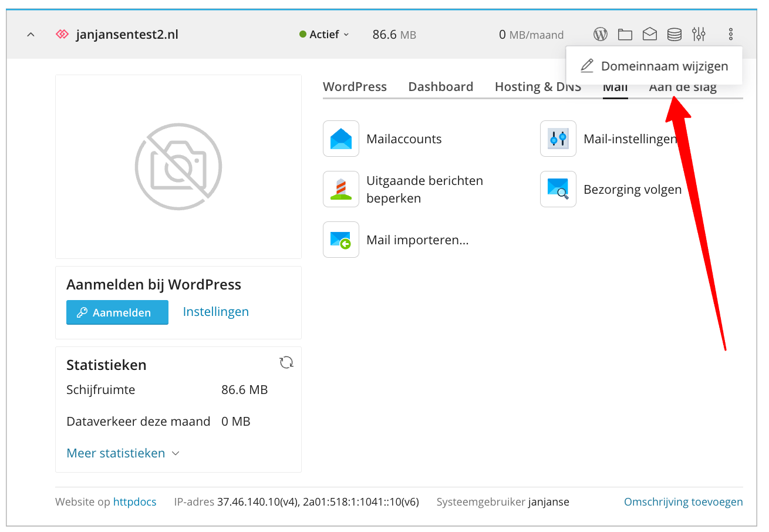Viewport: 769px width, 532px height.
Task: Refresh statistics with the reload icon
Action: click(286, 363)
